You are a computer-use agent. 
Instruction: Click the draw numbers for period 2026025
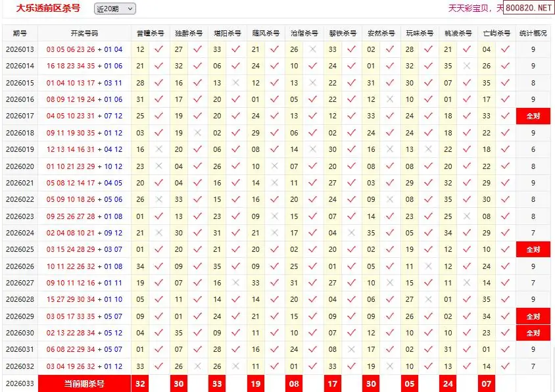(84, 250)
